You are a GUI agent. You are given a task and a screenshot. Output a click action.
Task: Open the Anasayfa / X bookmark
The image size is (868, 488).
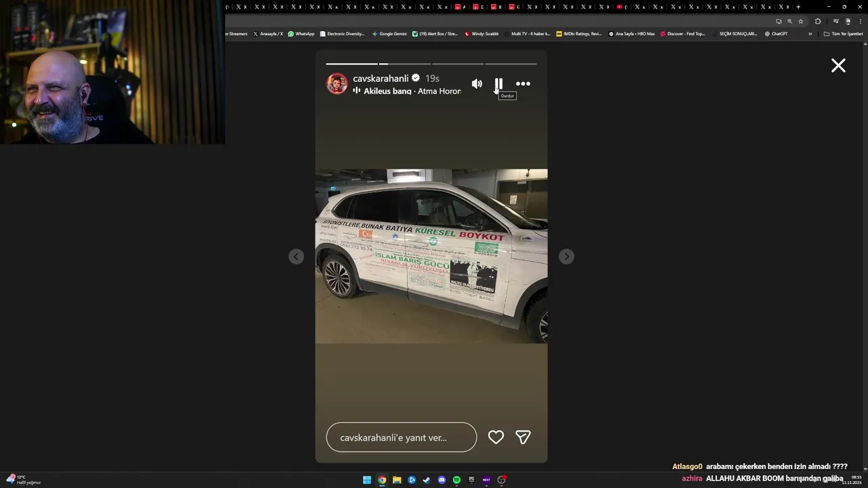click(x=268, y=33)
